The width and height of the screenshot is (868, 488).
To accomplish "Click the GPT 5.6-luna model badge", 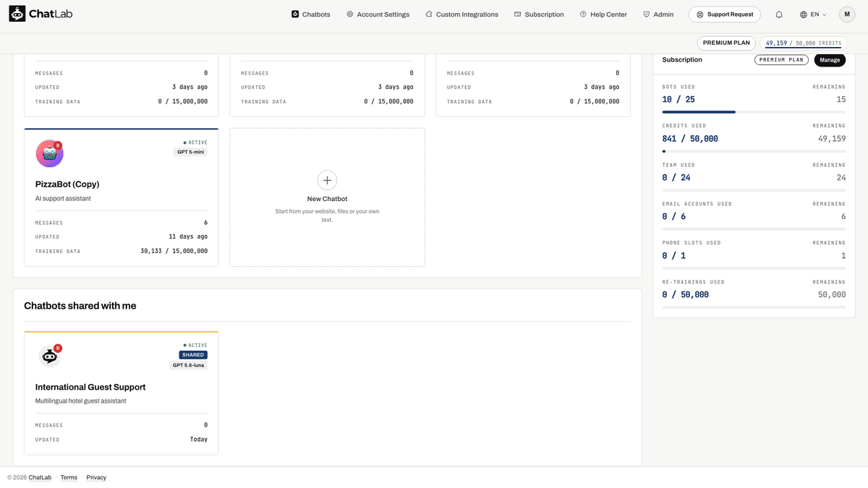I will tap(189, 365).
